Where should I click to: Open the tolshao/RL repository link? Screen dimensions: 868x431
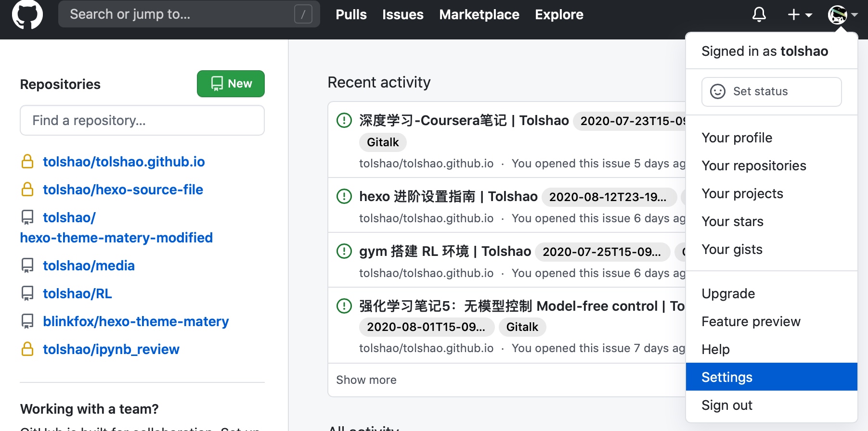point(77,293)
